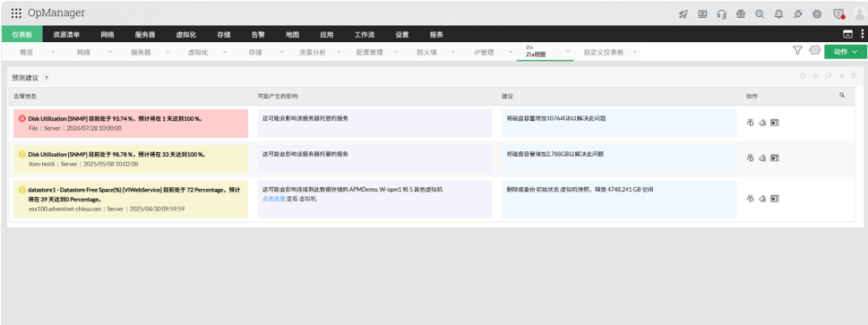Open the three-dot menu in black bar

coord(862,34)
